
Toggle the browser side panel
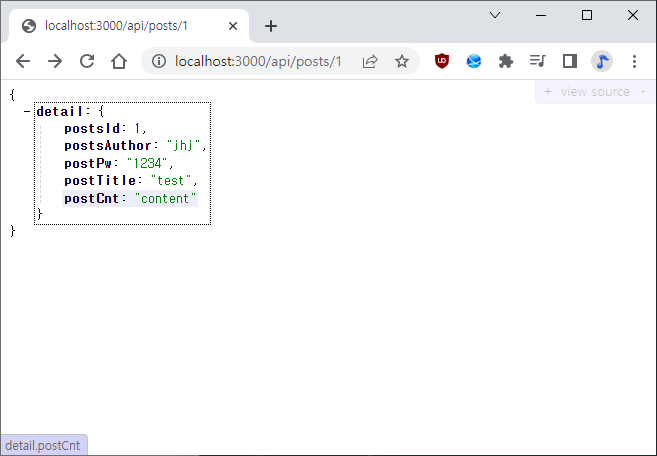pos(570,61)
